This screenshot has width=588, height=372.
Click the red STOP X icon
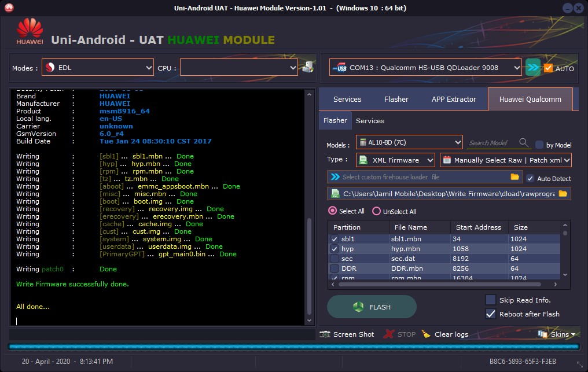389,334
